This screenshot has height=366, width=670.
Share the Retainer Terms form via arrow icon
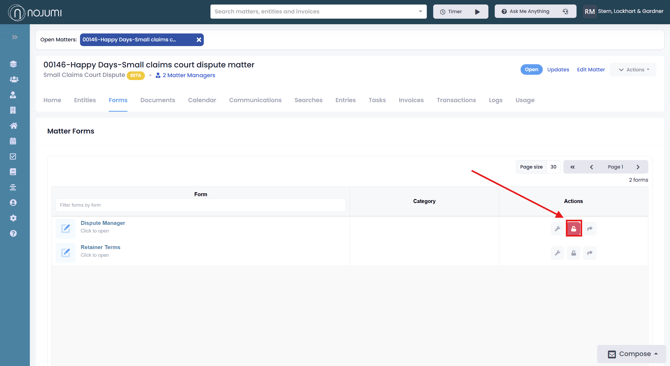(x=590, y=253)
